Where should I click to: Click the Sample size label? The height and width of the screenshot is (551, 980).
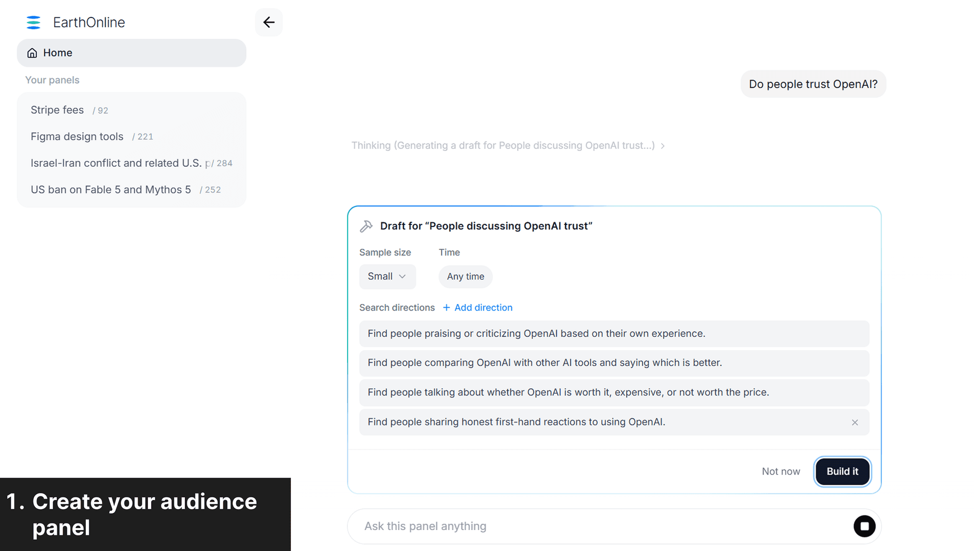pyautogui.click(x=385, y=253)
